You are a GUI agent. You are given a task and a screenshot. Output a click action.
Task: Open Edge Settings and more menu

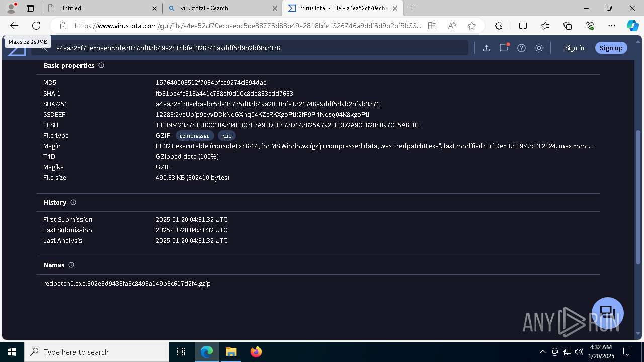612,26
